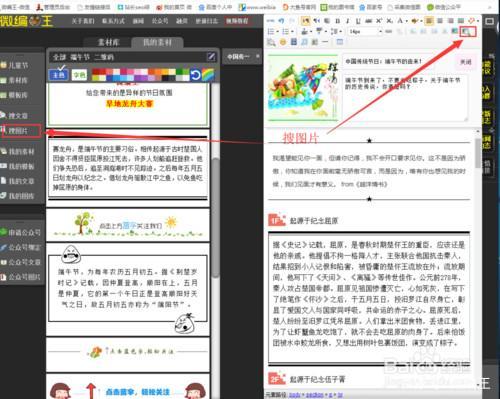Open the rainbow color picker icon
The height and width of the screenshot is (399, 500).
208,75
